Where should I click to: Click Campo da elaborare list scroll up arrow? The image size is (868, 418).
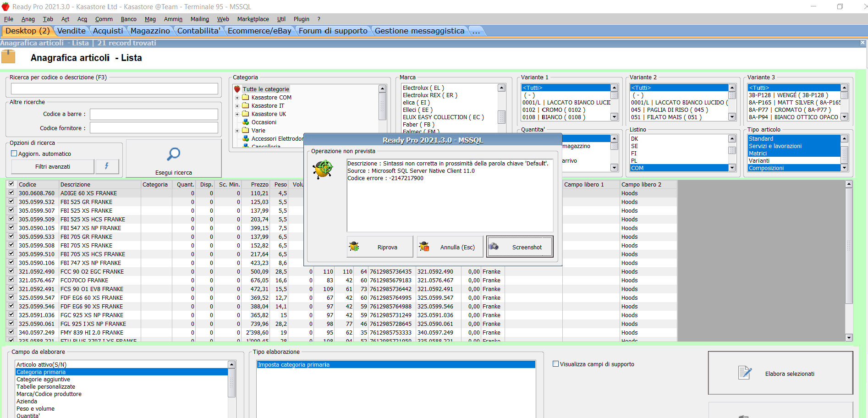[x=231, y=364]
